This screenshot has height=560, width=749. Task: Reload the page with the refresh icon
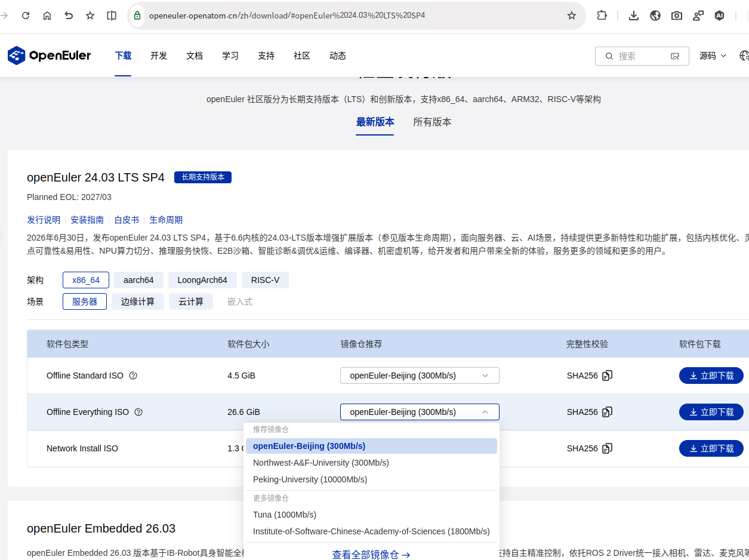[26, 16]
